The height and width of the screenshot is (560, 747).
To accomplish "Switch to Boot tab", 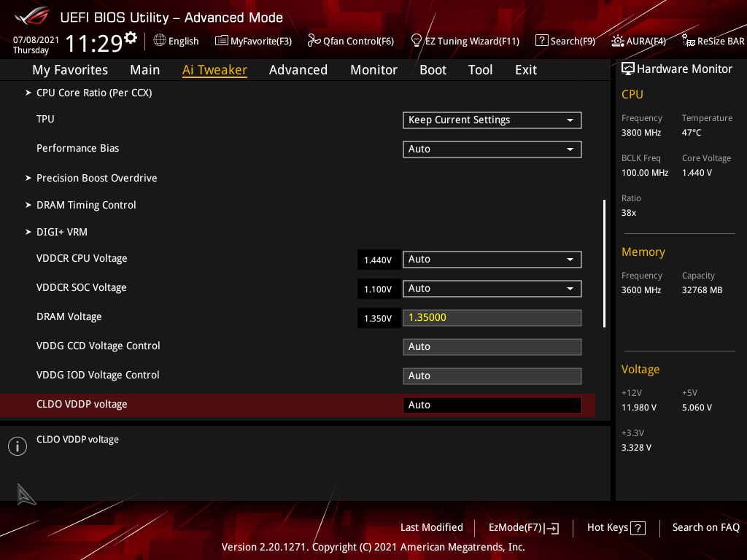I will (433, 70).
